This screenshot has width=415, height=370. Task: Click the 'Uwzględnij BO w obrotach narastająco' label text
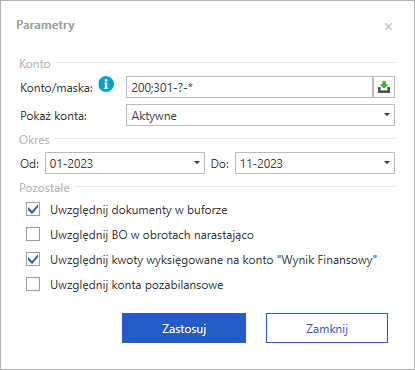152,235
